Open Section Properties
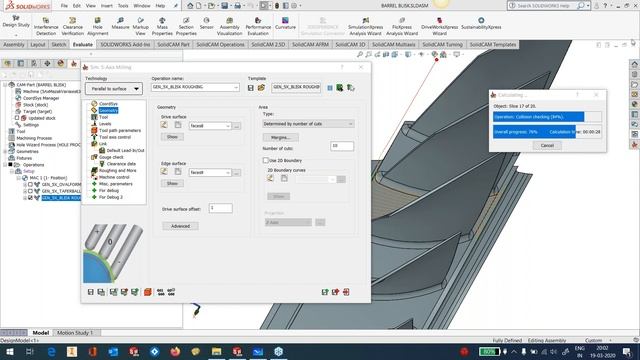 click(186, 27)
